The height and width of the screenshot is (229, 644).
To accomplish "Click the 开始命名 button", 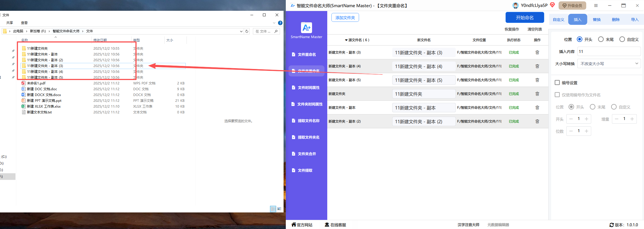I will pos(524,18).
